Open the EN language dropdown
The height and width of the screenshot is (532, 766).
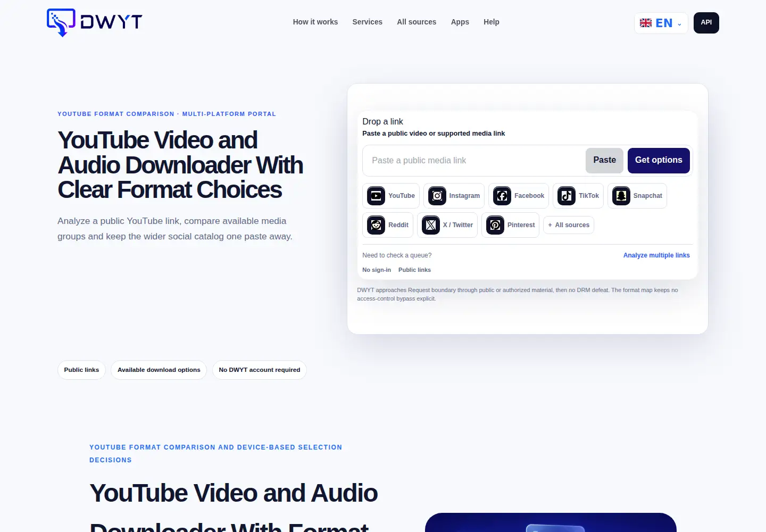pyautogui.click(x=661, y=23)
